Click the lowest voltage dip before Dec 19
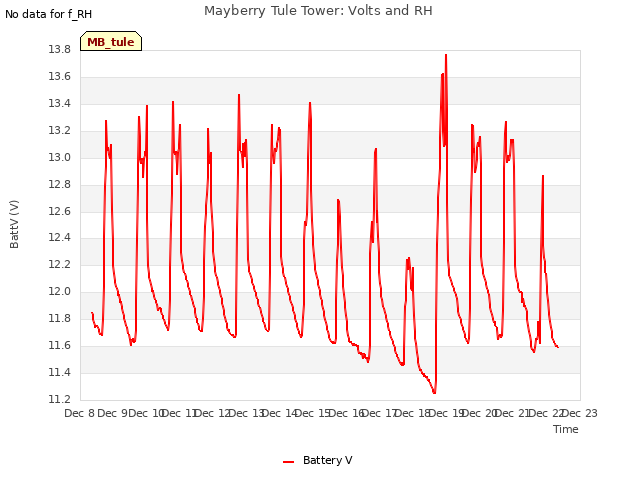Viewport: 640px width, 480px height. (434, 393)
